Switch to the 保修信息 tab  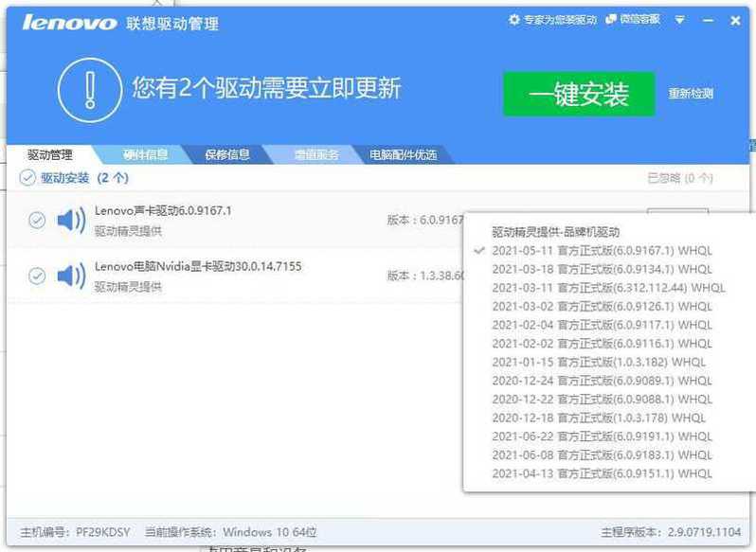tap(227, 154)
